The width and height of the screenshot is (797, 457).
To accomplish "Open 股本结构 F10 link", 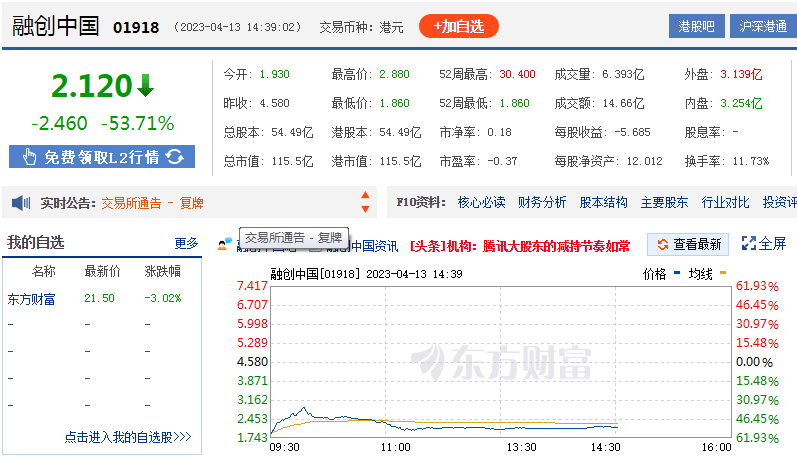I will 603,202.
